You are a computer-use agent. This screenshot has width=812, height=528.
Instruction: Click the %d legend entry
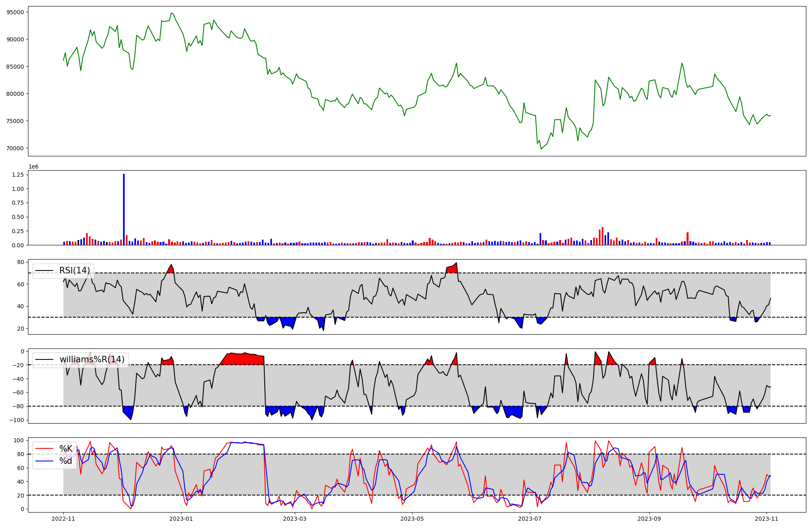[x=66, y=461]
